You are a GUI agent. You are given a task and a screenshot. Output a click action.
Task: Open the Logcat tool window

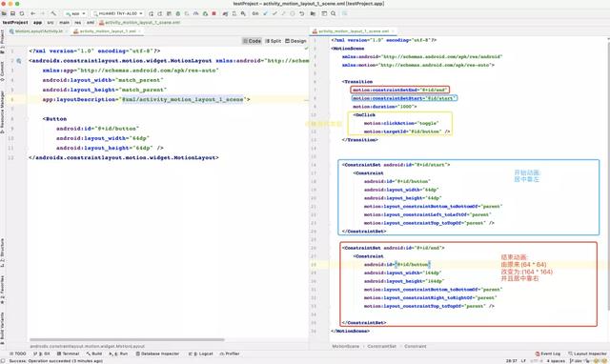pyautogui.click(x=201, y=354)
